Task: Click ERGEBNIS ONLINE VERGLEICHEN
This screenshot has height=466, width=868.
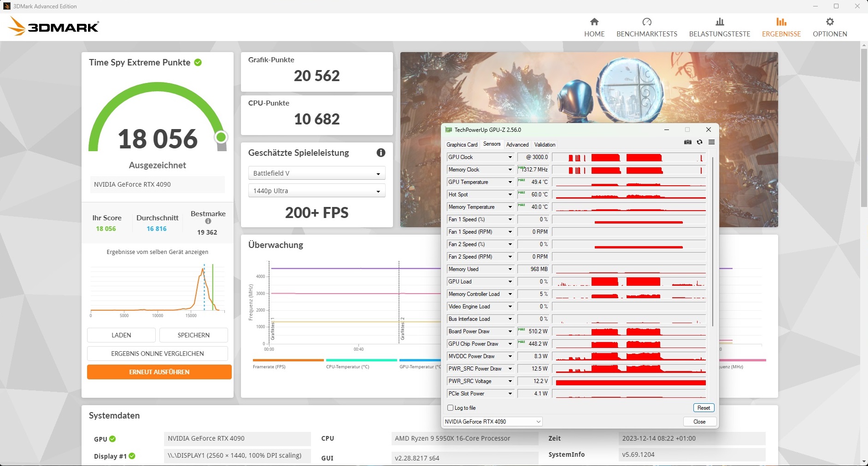Action: coord(158,354)
